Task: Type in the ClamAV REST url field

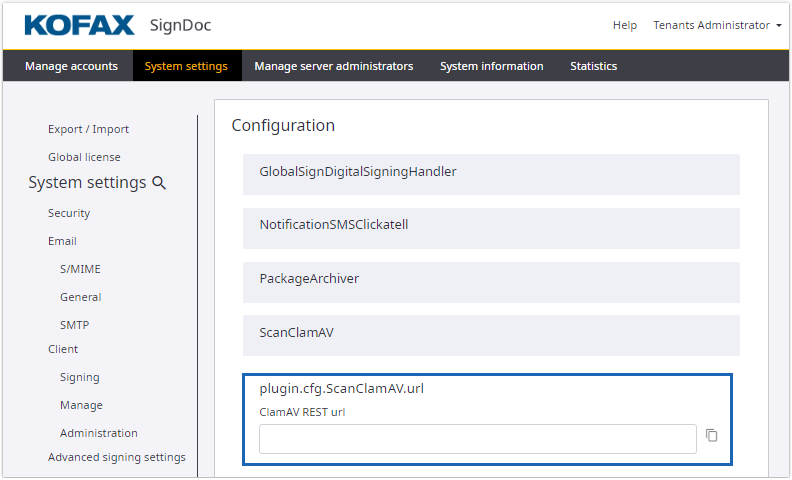Action: pyautogui.click(x=477, y=439)
